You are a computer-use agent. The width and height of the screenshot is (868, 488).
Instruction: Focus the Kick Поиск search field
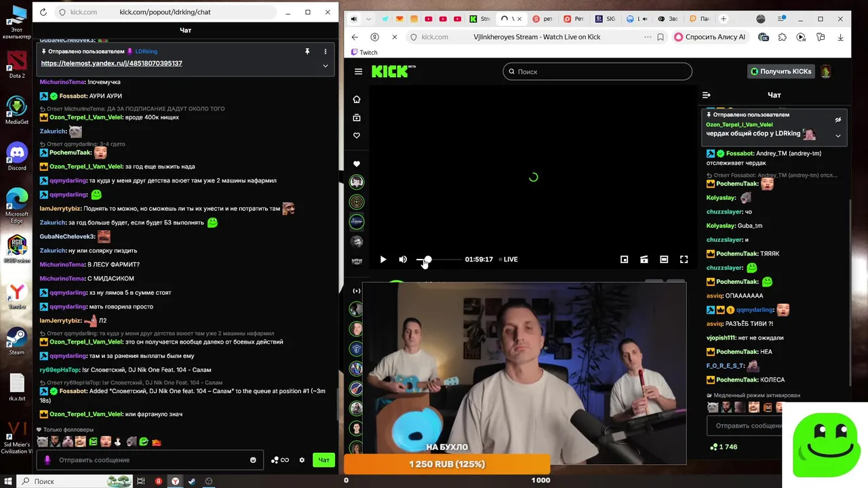[x=597, y=71]
